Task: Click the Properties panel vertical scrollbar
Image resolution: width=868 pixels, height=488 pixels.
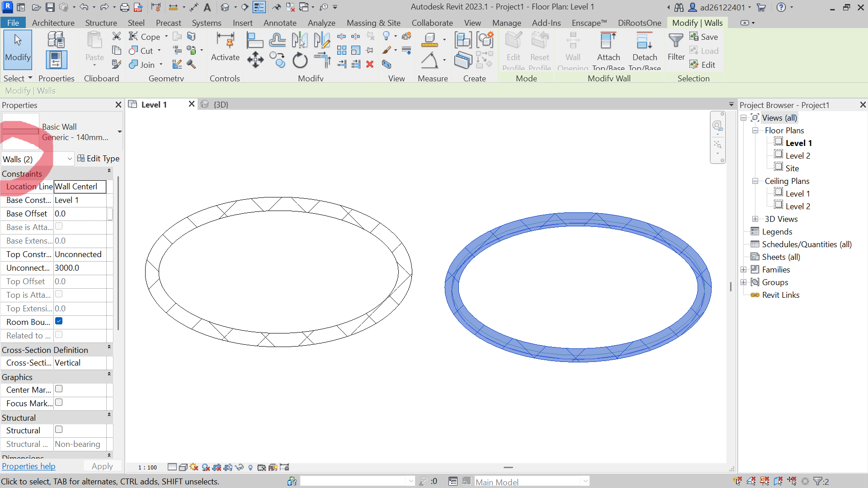Action: coord(118,253)
